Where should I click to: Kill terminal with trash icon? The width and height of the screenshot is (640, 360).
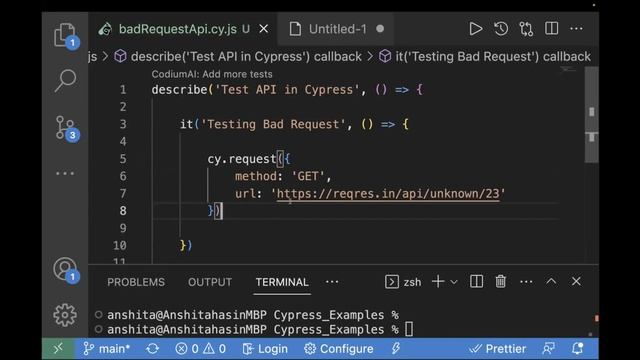500,282
